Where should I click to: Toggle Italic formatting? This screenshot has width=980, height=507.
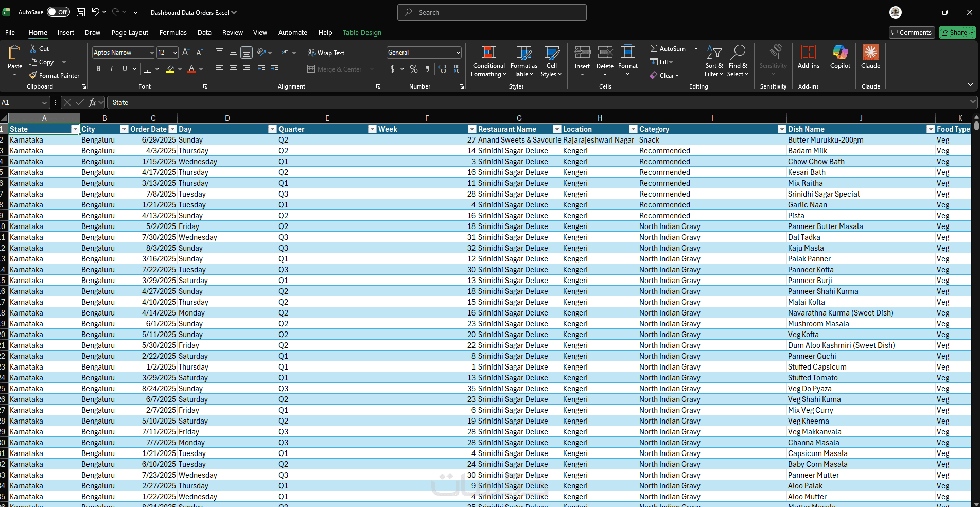pyautogui.click(x=111, y=69)
